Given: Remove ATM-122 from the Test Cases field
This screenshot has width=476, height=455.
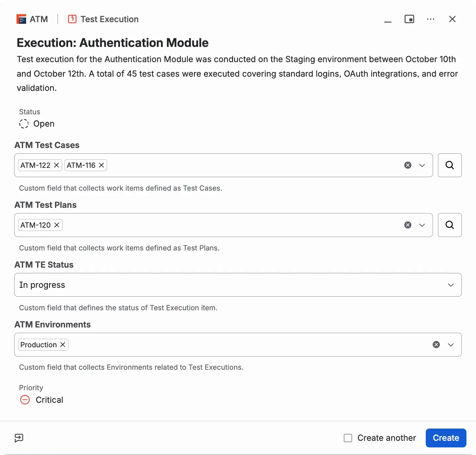Looking at the screenshot, I should click(x=57, y=165).
